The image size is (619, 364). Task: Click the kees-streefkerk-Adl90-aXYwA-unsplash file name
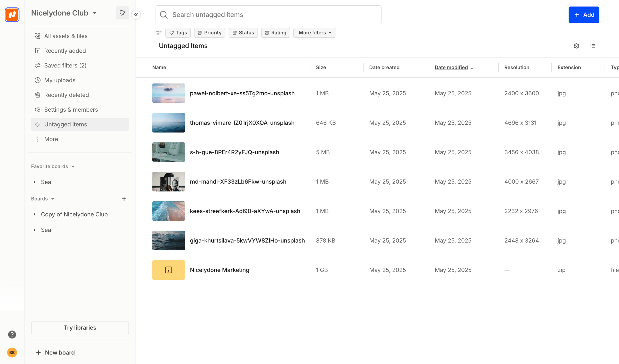pyautogui.click(x=245, y=211)
